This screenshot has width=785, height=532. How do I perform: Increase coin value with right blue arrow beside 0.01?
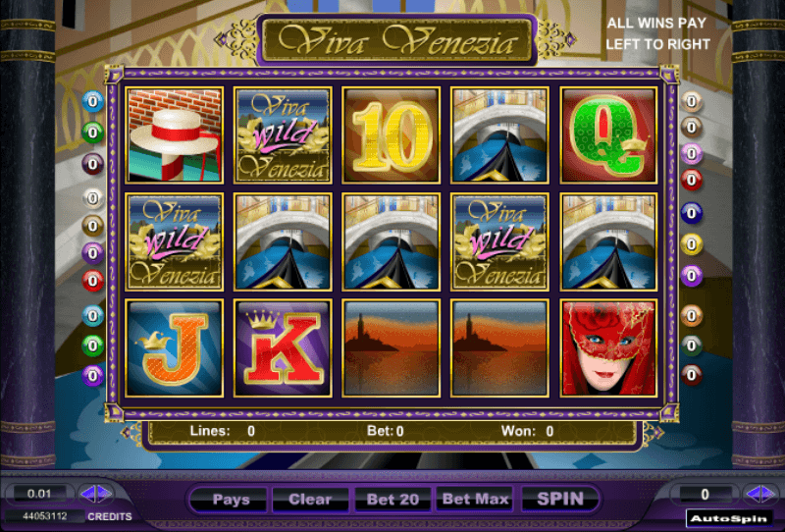click(105, 494)
